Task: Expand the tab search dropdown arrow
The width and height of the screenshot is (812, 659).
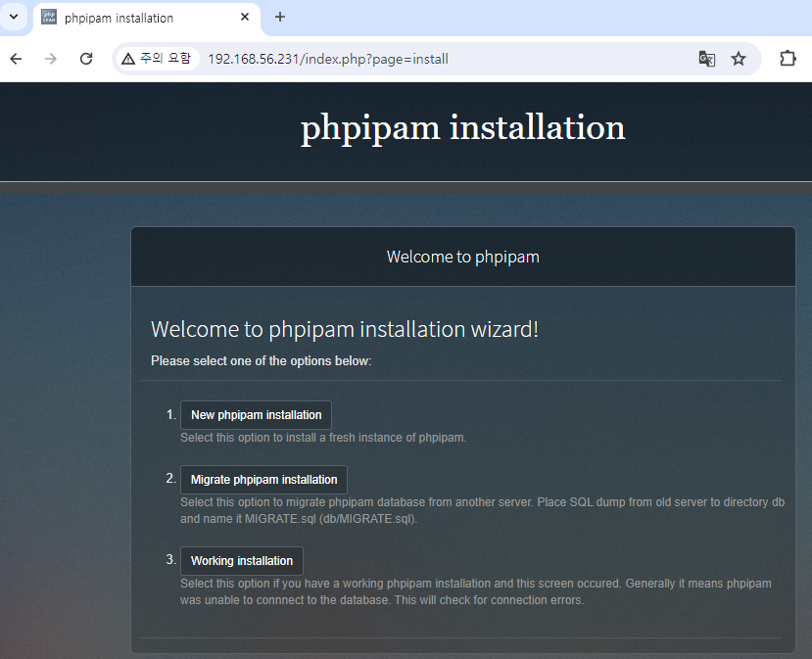Action: pyautogui.click(x=14, y=17)
